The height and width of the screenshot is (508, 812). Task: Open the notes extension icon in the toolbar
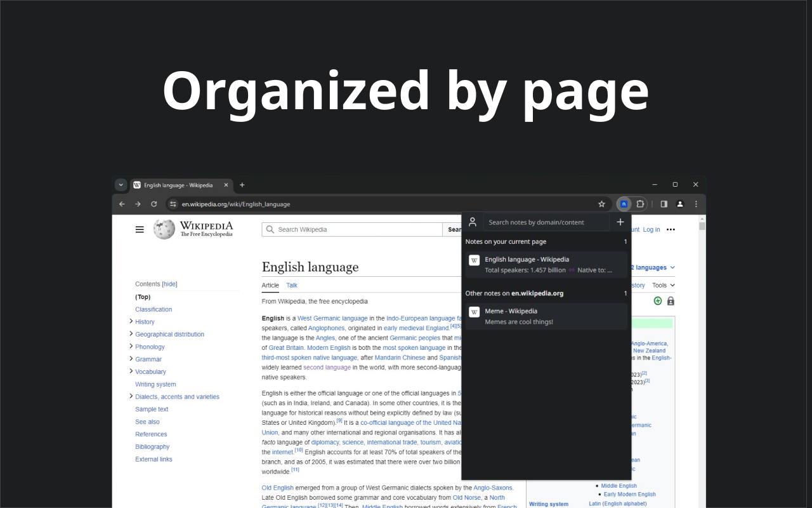tap(624, 204)
